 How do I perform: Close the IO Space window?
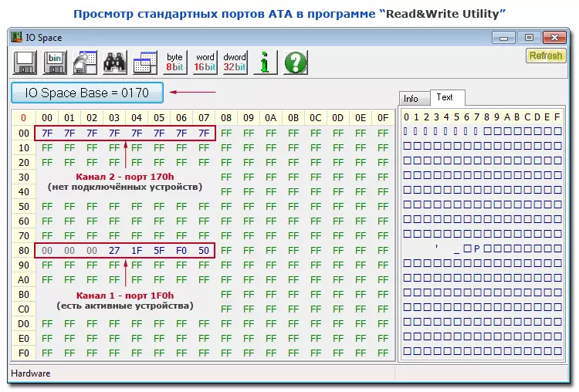pyautogui.click(x=554, y=38)
